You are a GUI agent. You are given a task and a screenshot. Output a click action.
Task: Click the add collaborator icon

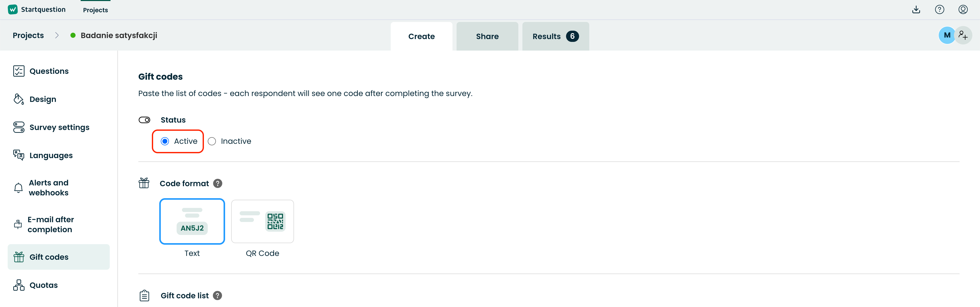(x=963, y=36)
